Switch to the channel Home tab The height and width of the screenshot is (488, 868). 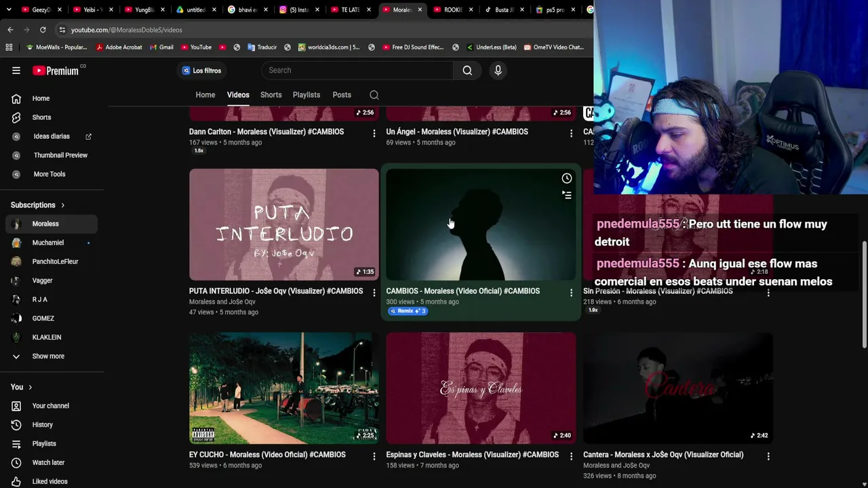[x=205, y=95]
